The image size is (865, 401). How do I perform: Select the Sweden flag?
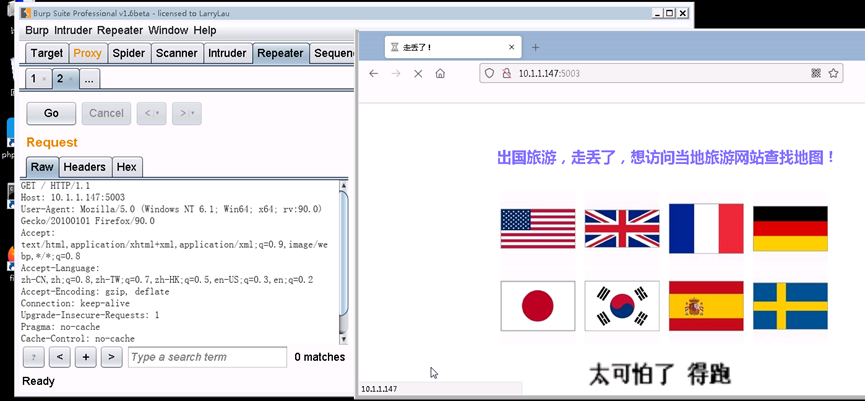pos(790,306)
